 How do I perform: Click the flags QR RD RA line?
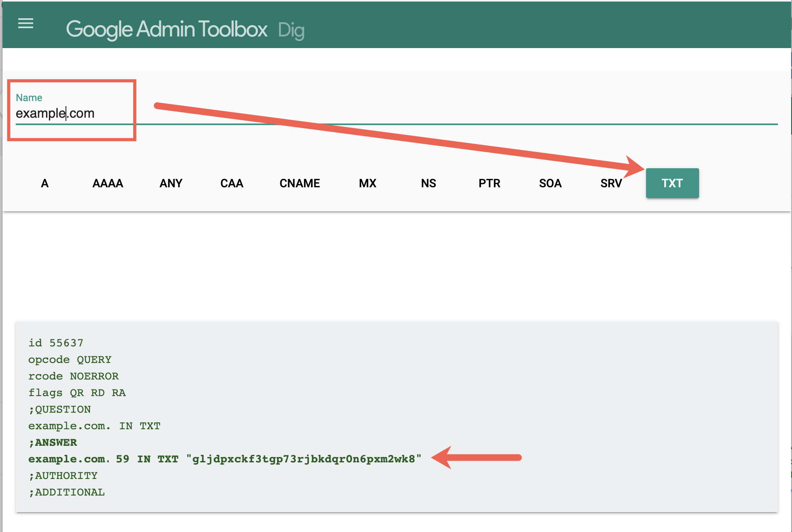point(77,393)
